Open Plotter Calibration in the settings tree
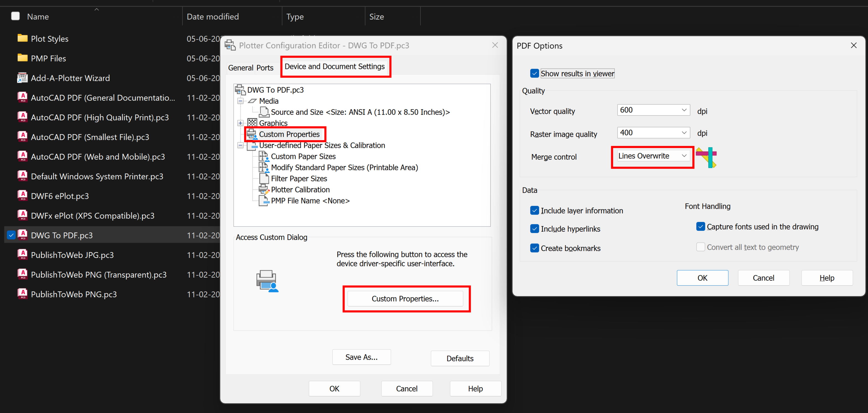This screenshot has width=868, height=413. click(x=300, y=189)
